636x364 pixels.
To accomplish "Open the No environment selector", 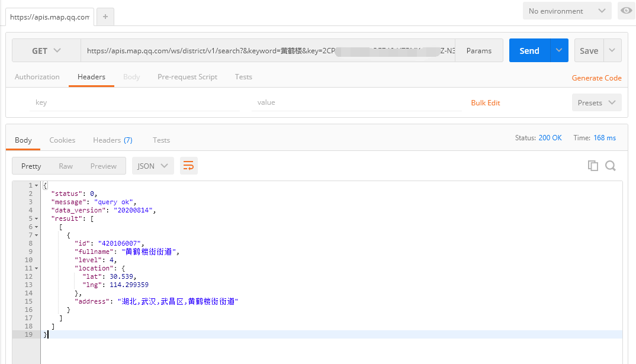I will tap(567, 11).
